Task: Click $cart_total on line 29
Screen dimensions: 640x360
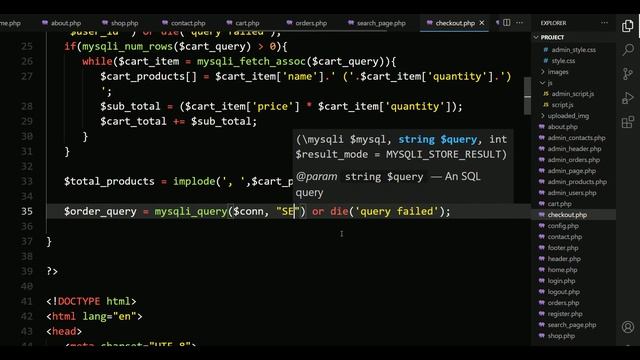Action: click(133, 122)
